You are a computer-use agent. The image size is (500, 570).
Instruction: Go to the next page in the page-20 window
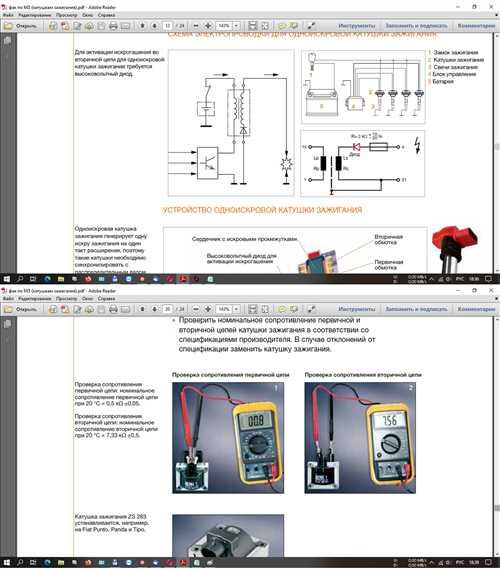[155, 309]
